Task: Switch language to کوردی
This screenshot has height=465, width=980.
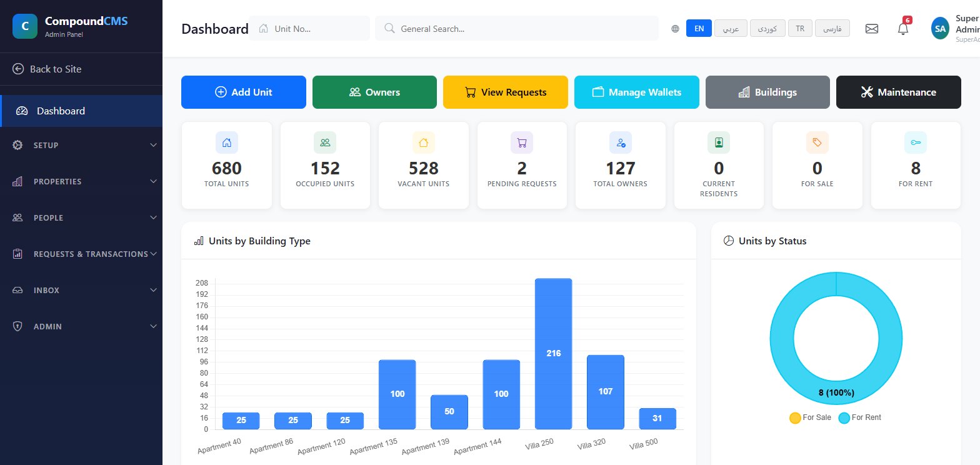Action: coord(767,29)
